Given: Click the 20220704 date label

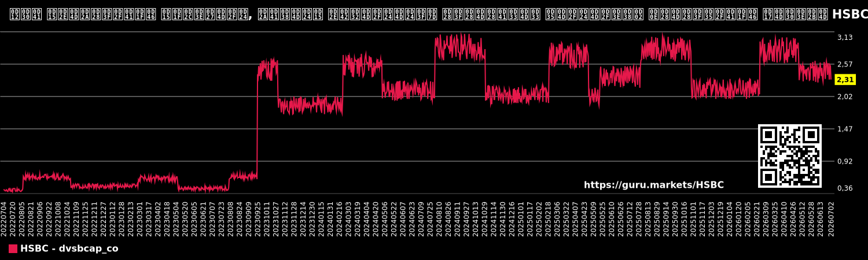Looking at the screenshot, I should pyautogui.click(x=4, y=218).
